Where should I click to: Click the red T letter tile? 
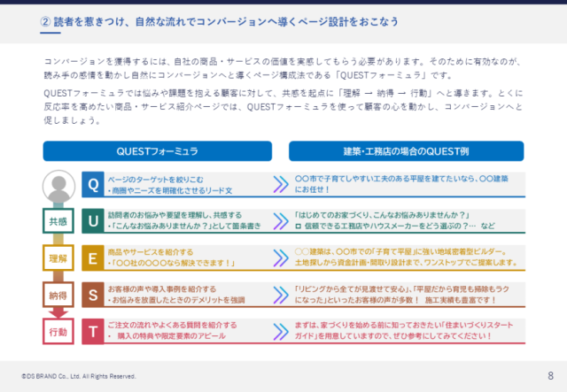point(93,331)
